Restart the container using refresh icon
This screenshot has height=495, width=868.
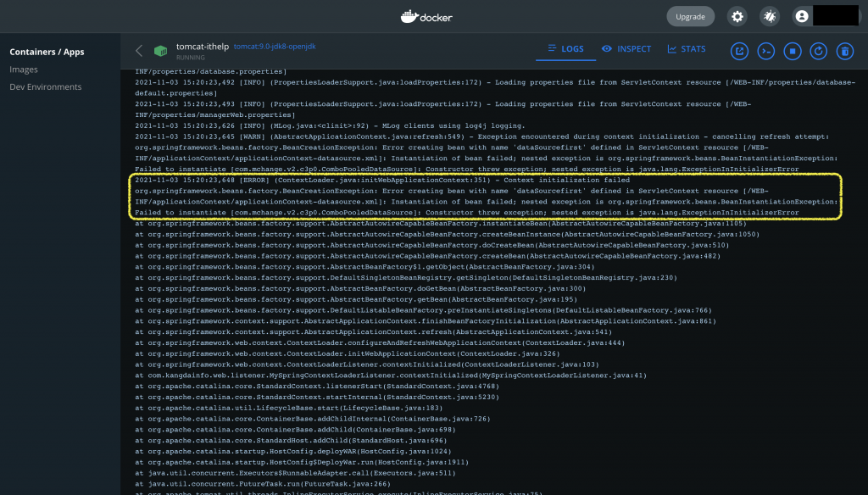click(819, 51)
